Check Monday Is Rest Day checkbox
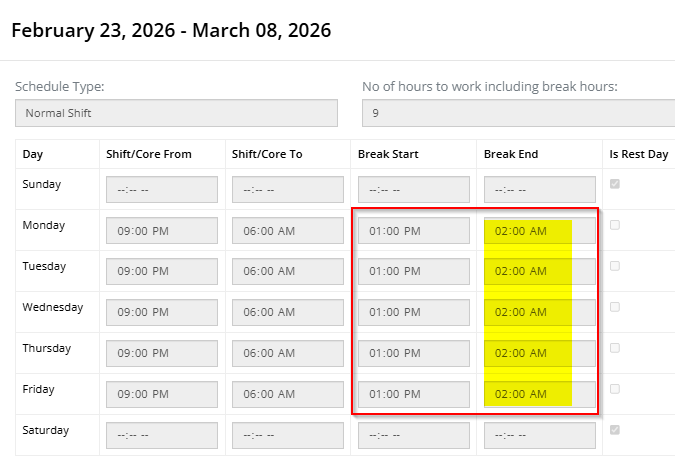The height and width of the screenshot is (460, 675). tap(615, 225)
